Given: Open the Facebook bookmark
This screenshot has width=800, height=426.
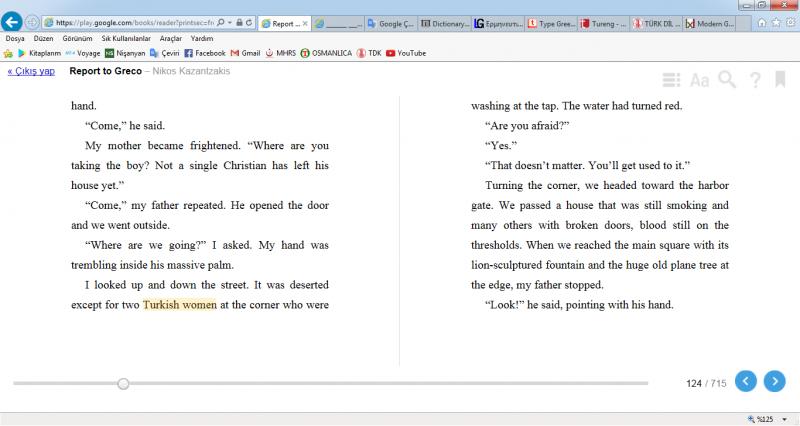Looking at the screenshot, I should (x=205, y=53).
